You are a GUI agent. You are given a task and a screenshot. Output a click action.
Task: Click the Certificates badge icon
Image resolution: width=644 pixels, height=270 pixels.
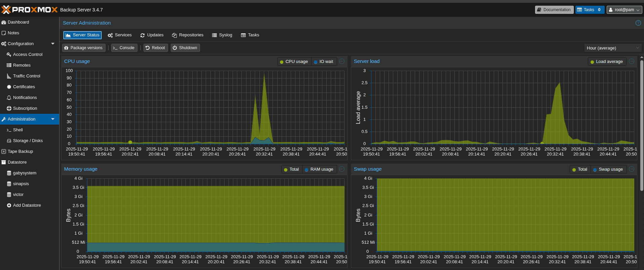(9, 87)
